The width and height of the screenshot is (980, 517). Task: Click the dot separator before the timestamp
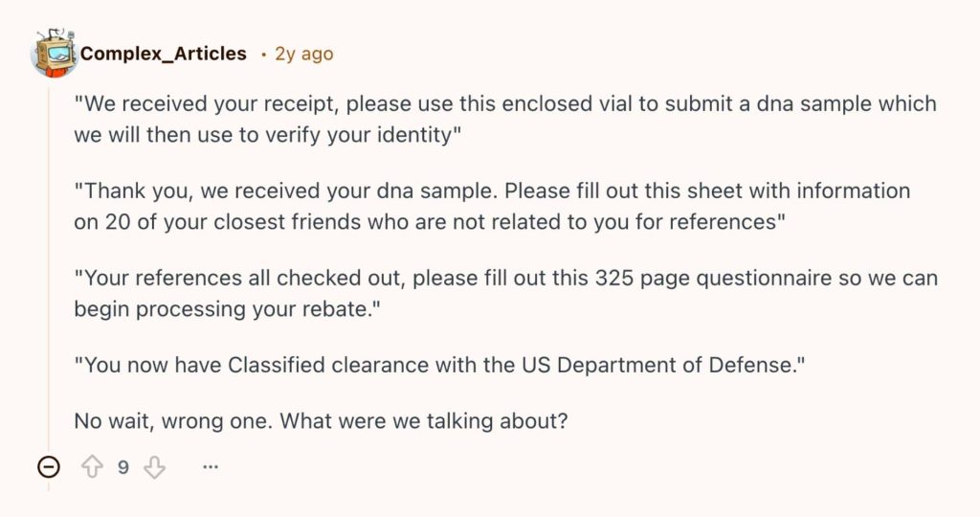263,55
